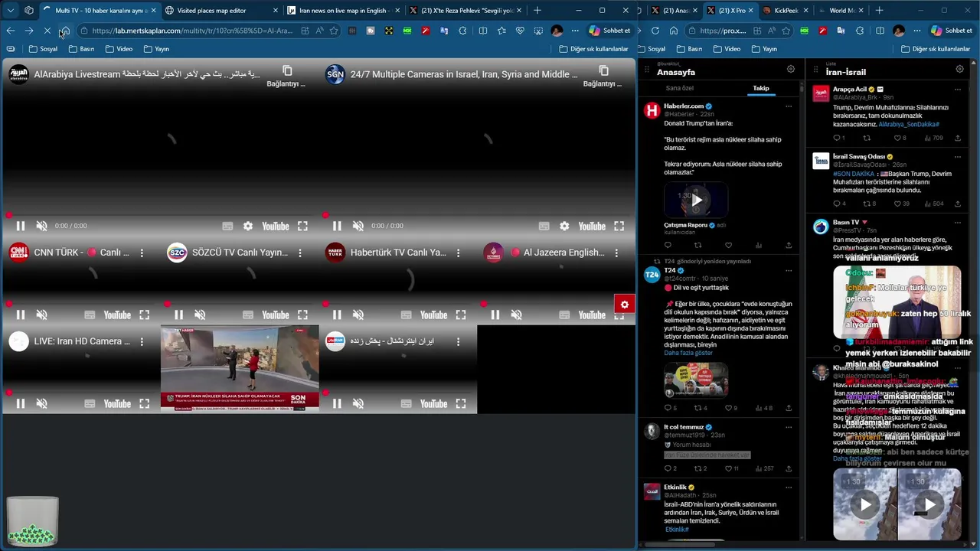
Task: Switch to Iran news on live map tab
Action: pos(344,11)
